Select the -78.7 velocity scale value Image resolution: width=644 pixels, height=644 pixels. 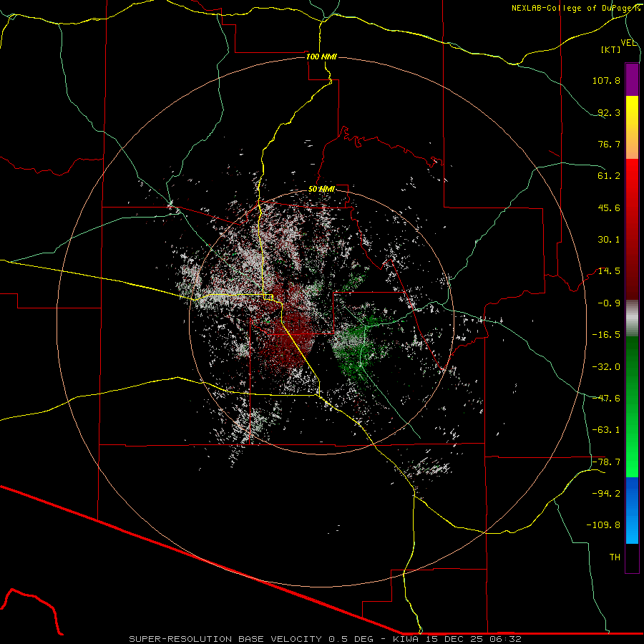[x=606, y=462]
